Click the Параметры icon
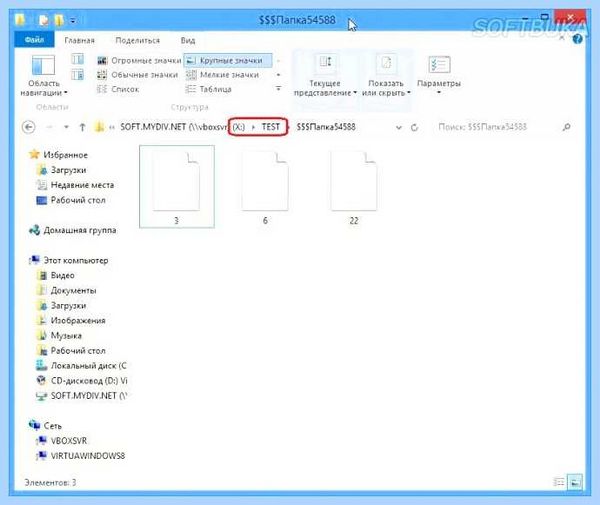 (439, 65)
